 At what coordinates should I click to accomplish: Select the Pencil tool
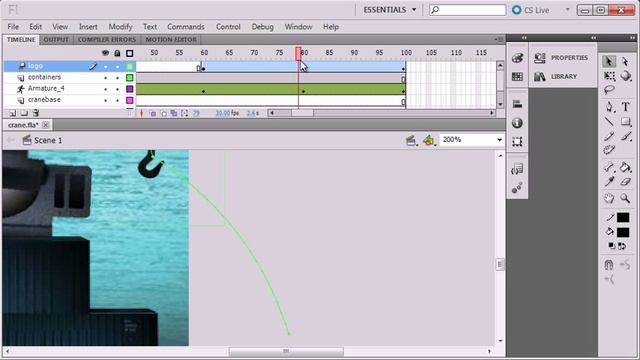609,136
